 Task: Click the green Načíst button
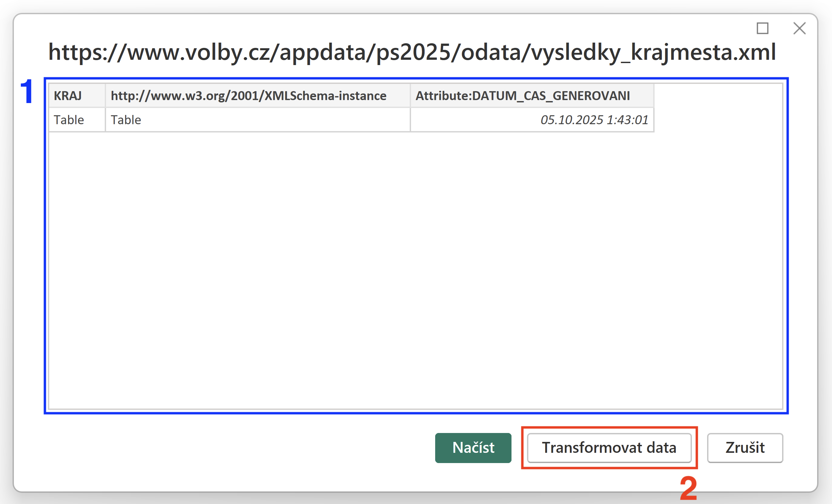coord(473,448)
